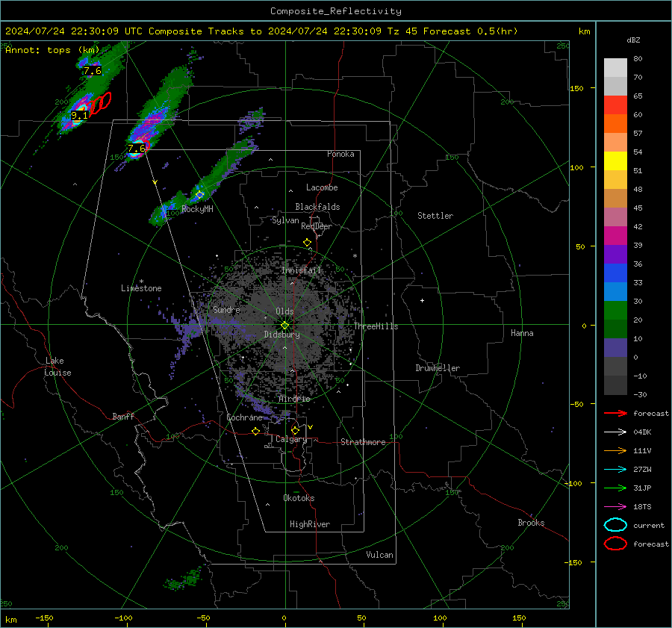Click the Composite_Reflectivity title
Viewport: 672px width, 628px height.
tap(336, 11)
